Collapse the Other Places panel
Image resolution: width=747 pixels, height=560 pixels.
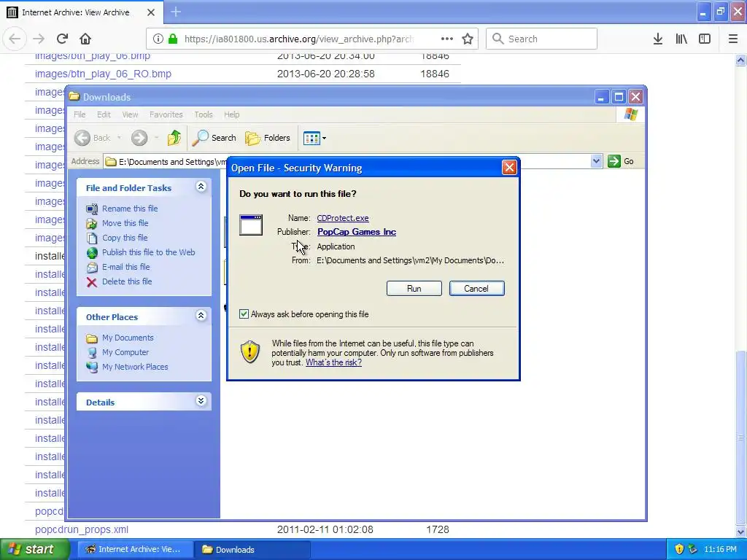coord(201,316)
